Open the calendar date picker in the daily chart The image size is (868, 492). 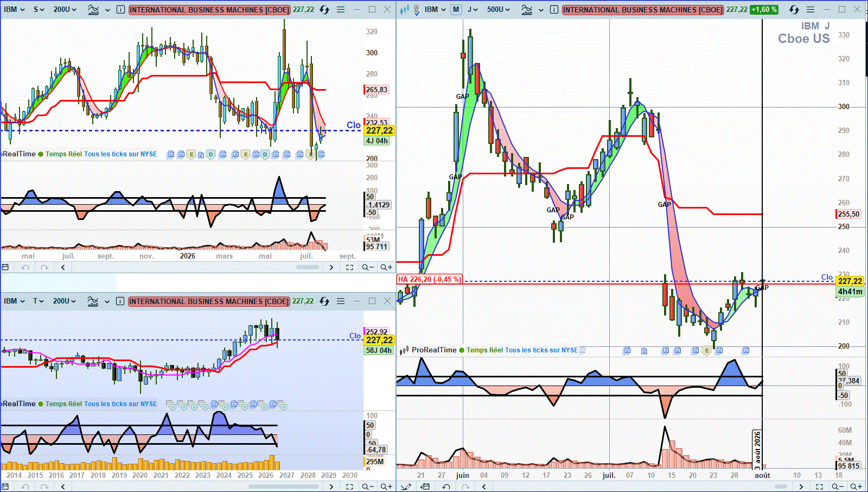tap(426, 487)
